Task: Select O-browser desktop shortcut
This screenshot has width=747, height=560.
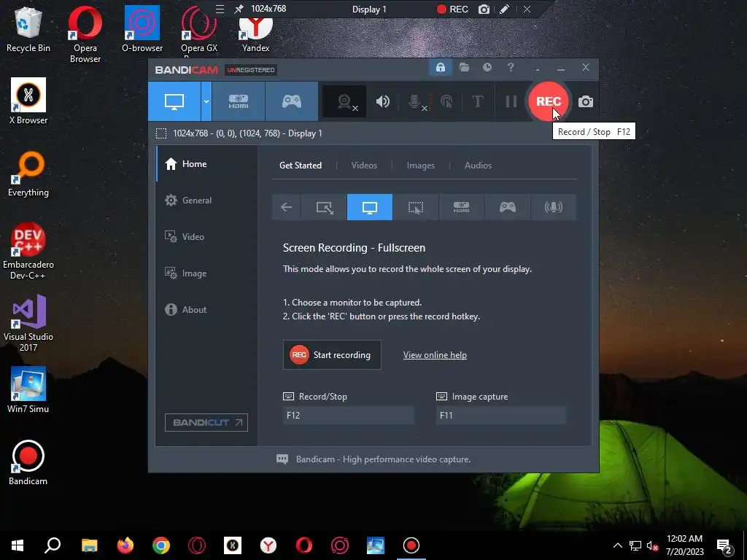Action: pos(142,29)
